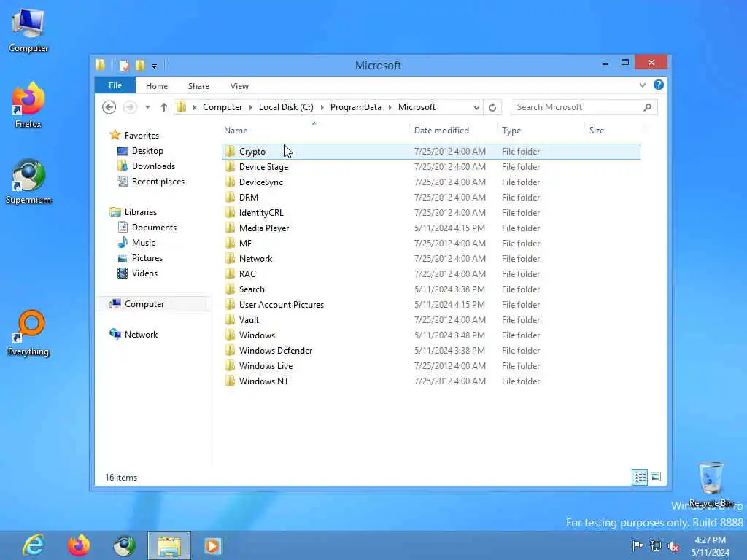Click the New folder quick access icon

[140, 65]
